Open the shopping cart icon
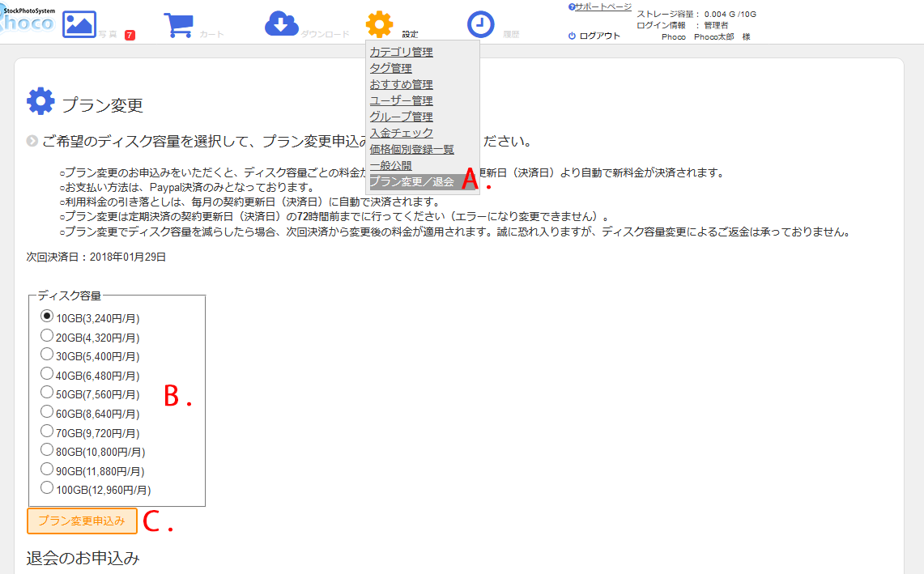Image resolution: width=924 pixels, height=574 pixels. pyautogui.click(x=178, y=24)
